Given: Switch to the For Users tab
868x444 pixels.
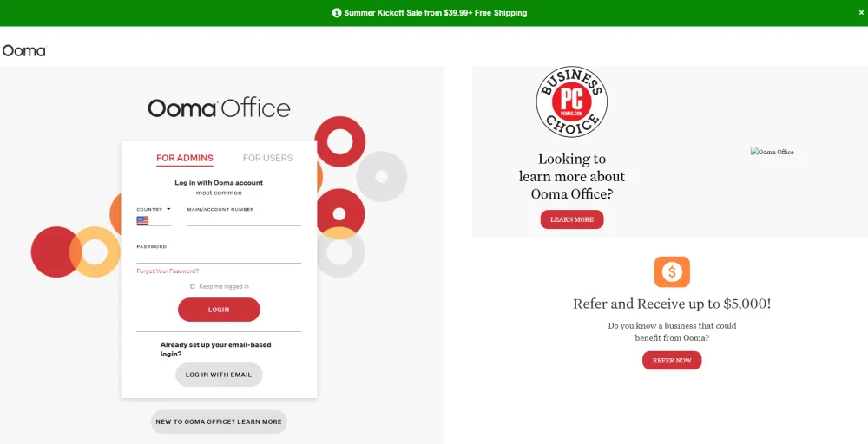Looking at the screenshot, I should (268, 158).
